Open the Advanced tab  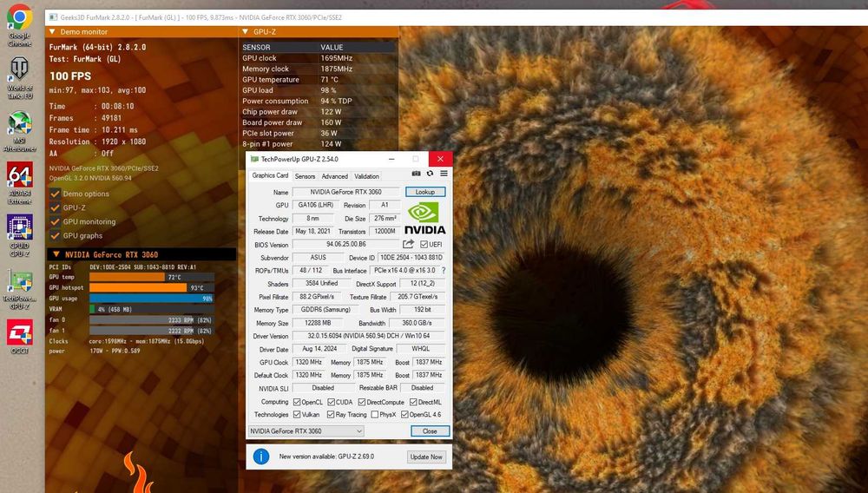coord(335,176)
